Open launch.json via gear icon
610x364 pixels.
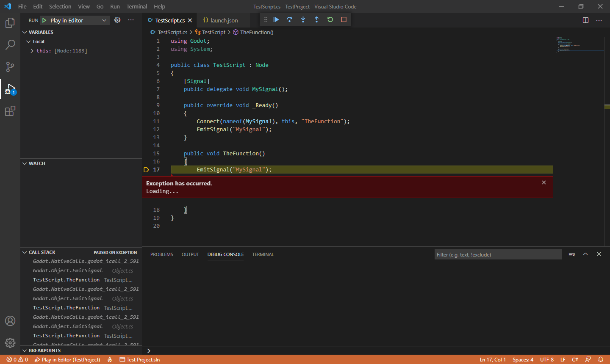click(117, 20)
